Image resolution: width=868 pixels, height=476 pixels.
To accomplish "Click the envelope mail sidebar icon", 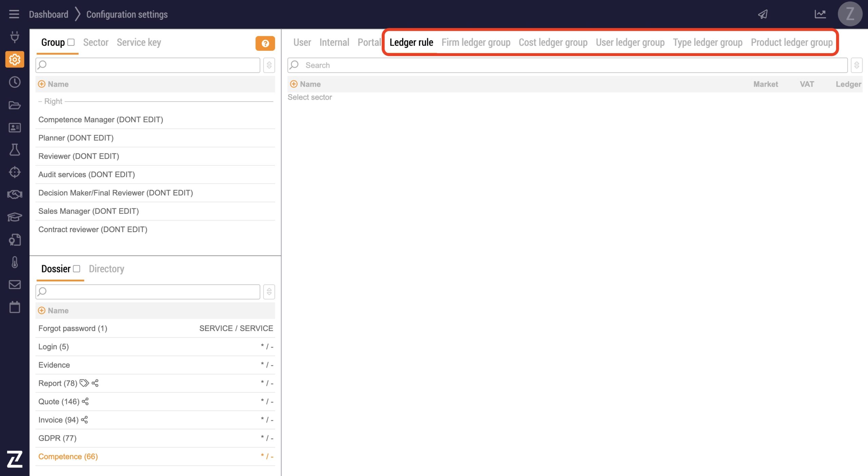I will coord(15,285).
